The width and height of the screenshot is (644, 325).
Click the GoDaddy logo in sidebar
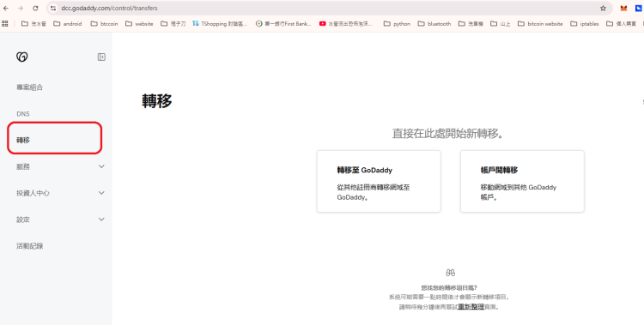point(22,57)
